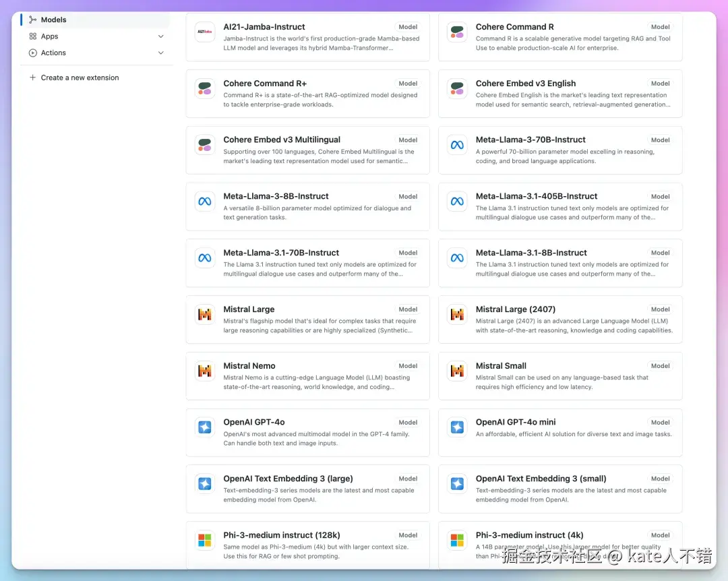Open the AI21-Jamba-Instruct model title
This screenshot has height=581, width=728.
click(264, 27)
